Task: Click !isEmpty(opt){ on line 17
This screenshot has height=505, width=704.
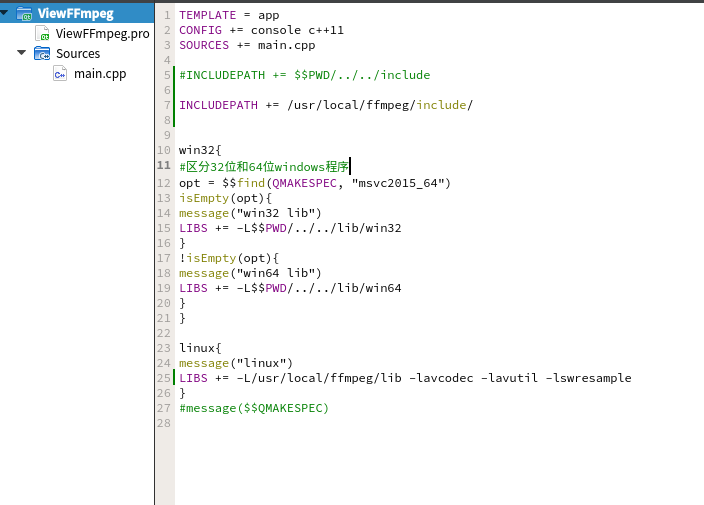Action: (229, 258)
